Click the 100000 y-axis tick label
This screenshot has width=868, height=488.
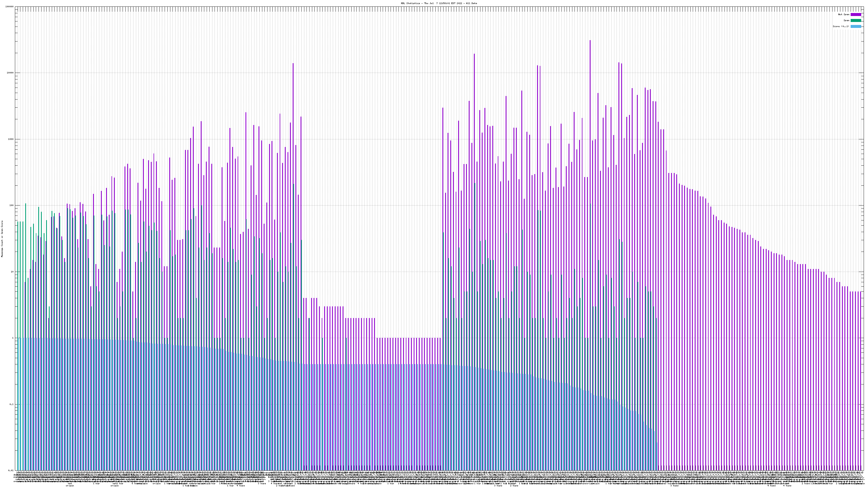pyautogui.click(x=10, y=7)
